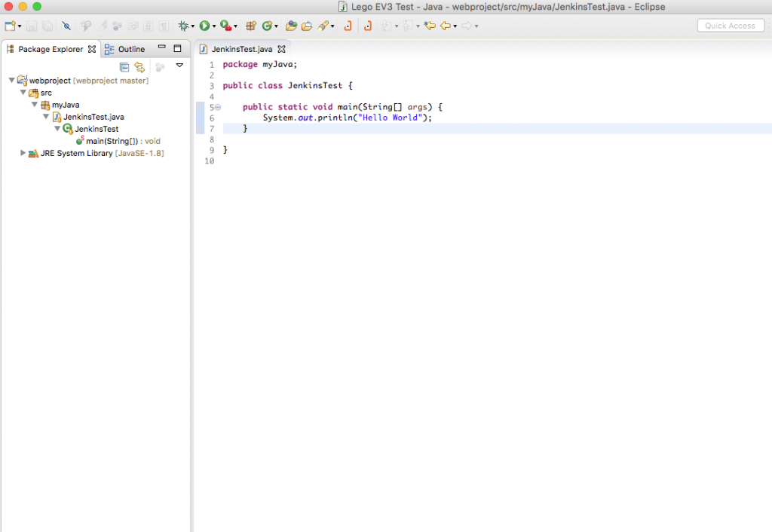Toggle Link with Editor in Package Explorer
This screenshot has height=532, width=772.
[x=139, y=67]
